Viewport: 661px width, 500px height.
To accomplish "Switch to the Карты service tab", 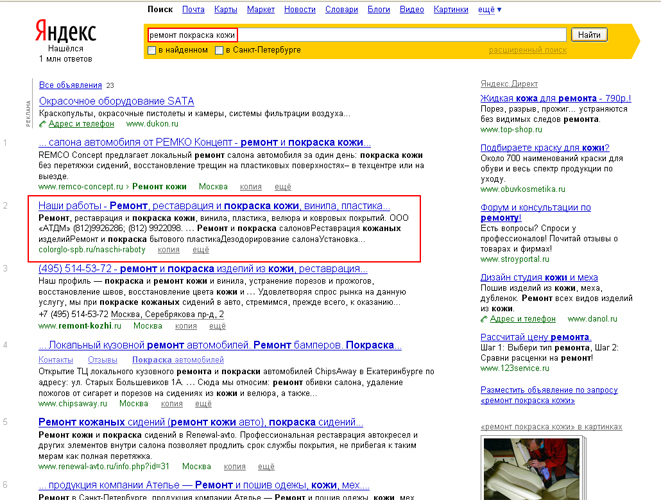I will [226, 9].
